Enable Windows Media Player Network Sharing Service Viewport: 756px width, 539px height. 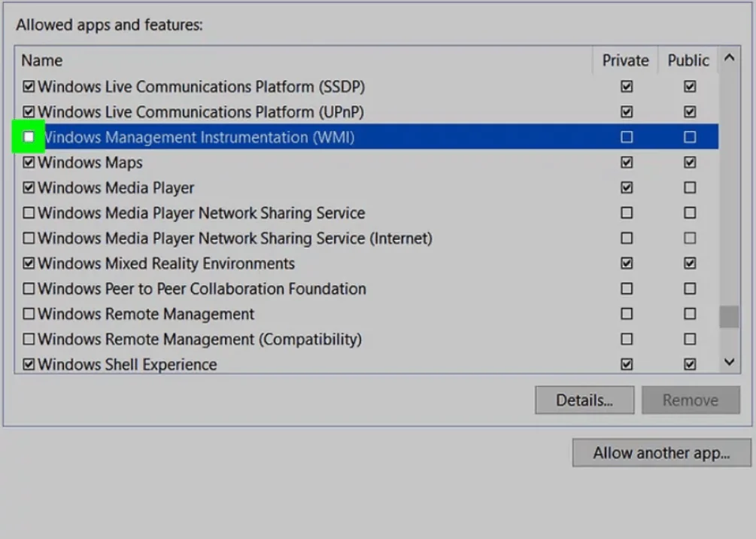pos(28,212)
